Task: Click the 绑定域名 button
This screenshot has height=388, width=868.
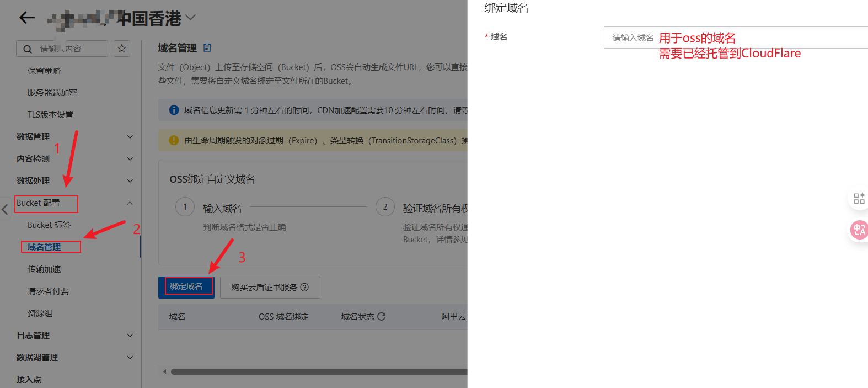Action: click(186, 287)
